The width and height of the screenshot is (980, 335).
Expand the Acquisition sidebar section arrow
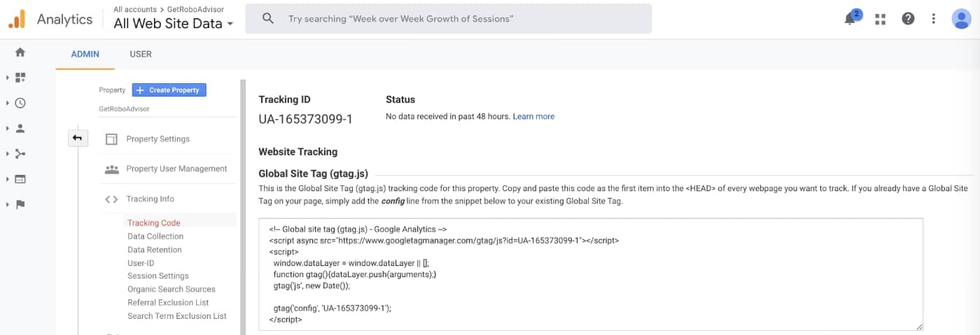(x=7, y=153)
